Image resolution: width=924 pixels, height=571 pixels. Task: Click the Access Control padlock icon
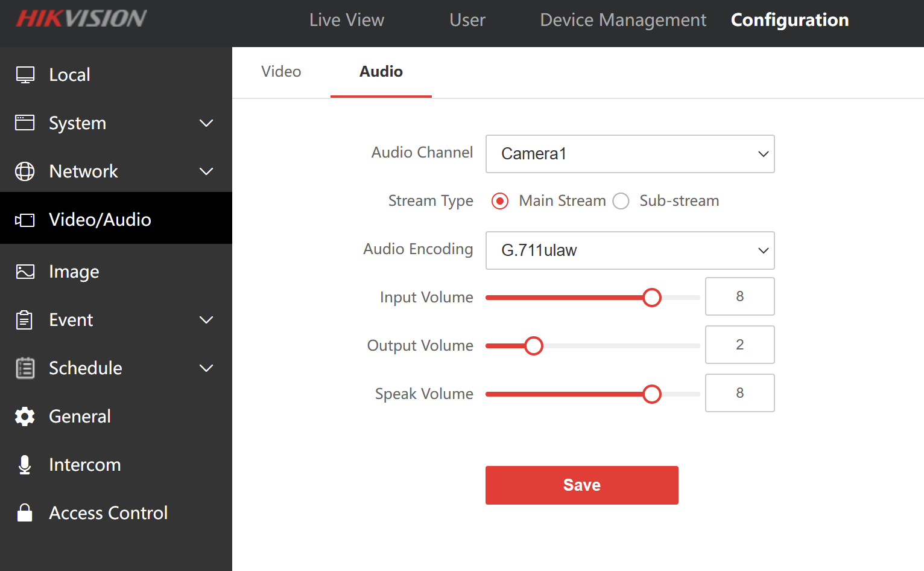[x=25, y=513]
